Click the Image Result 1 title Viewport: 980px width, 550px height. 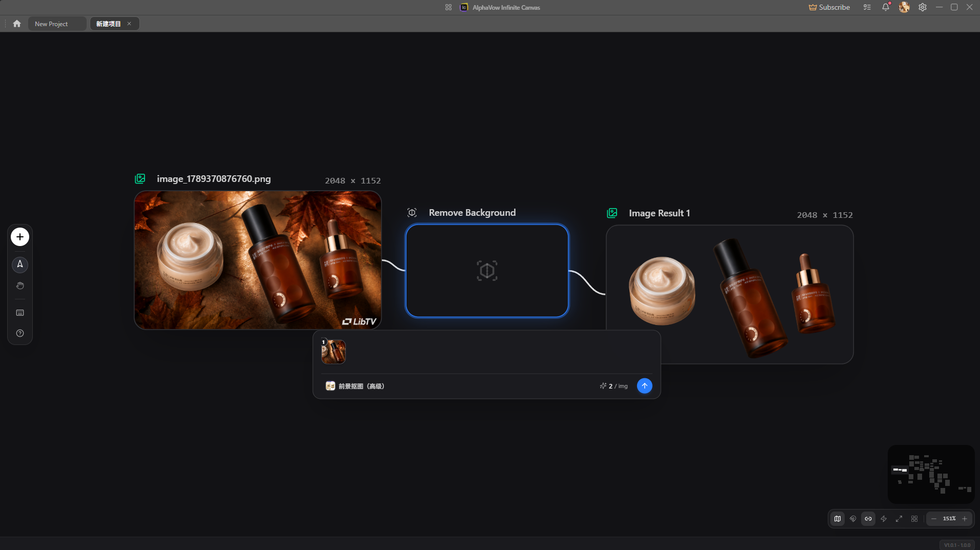coord(660,213)
